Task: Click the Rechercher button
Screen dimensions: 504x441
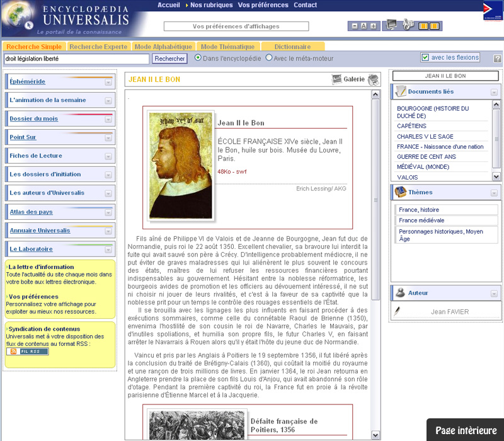Action: click(169, 59)
